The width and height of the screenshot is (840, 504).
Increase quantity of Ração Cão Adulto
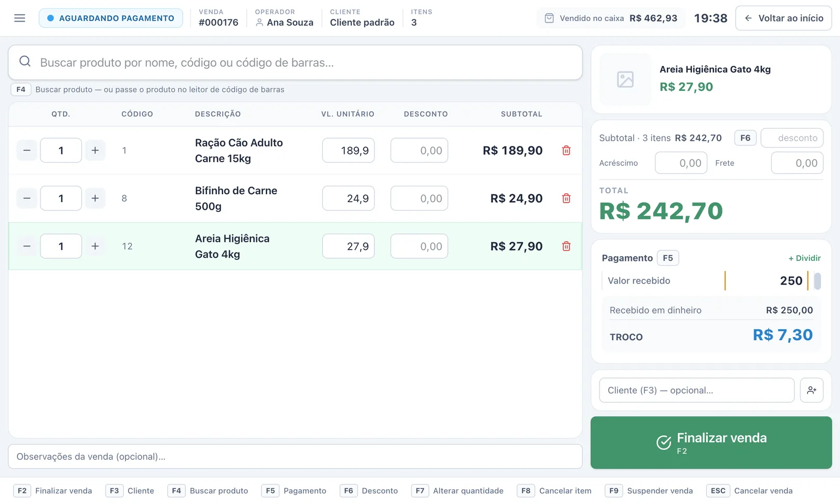(x=95, y=151)
